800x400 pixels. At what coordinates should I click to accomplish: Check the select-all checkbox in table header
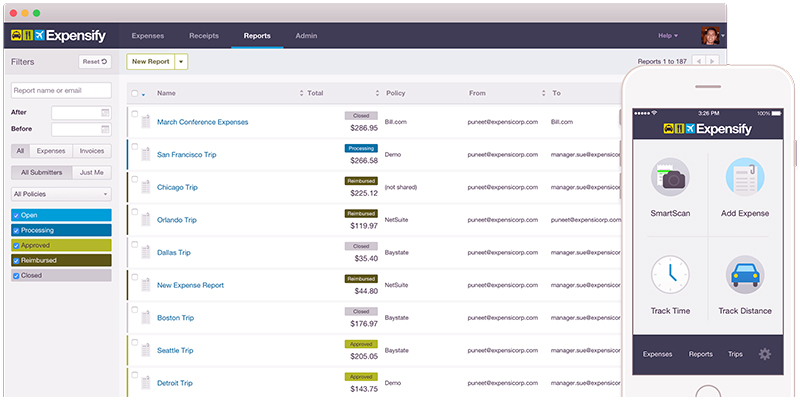[135, 93]
